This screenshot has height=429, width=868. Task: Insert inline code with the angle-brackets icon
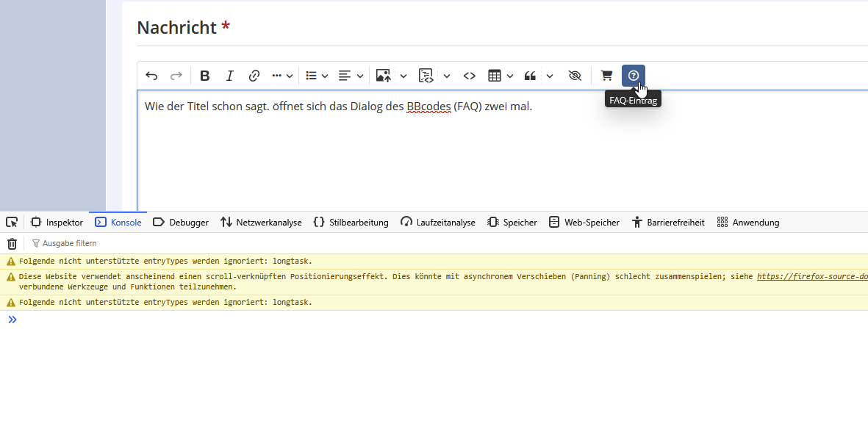[x=470, y=76]
